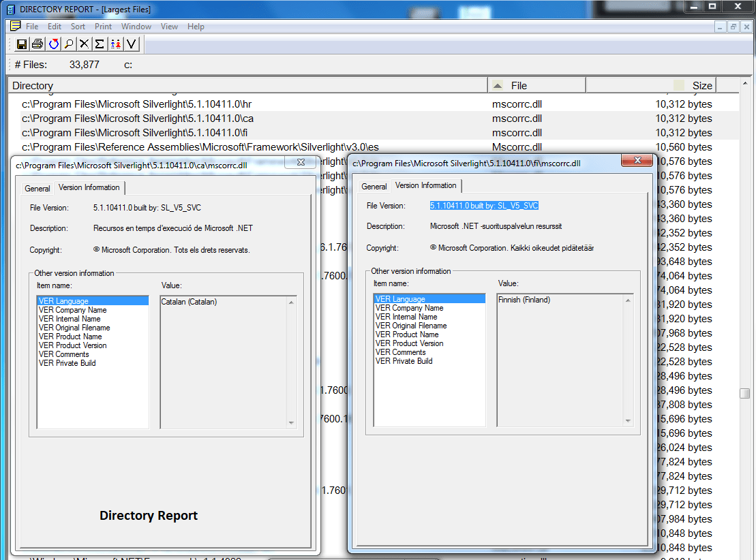Click the Delete X toolbar icon

[x=84, y=44]
